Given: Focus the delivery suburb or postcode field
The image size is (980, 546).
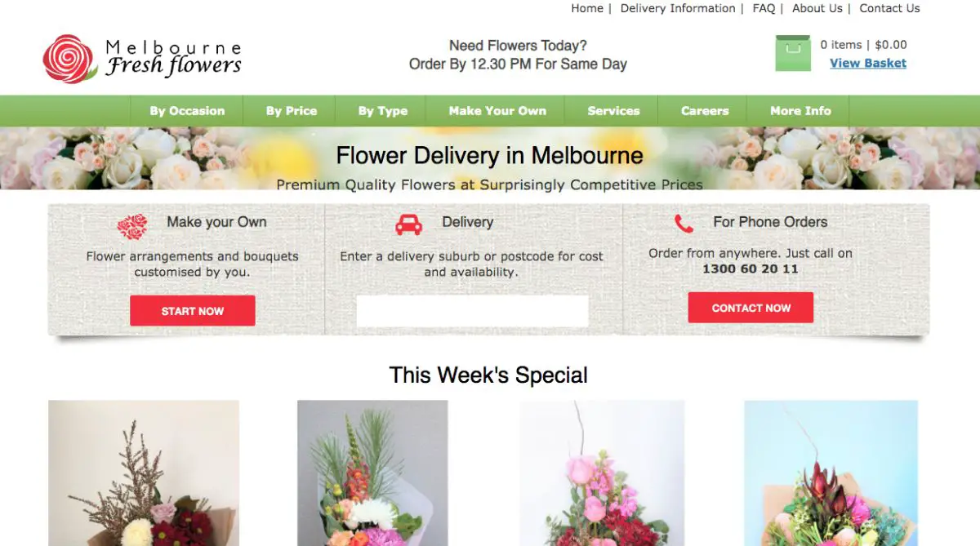Looking at the screenshot, I should pyautogui.click(x=472, y=311).
